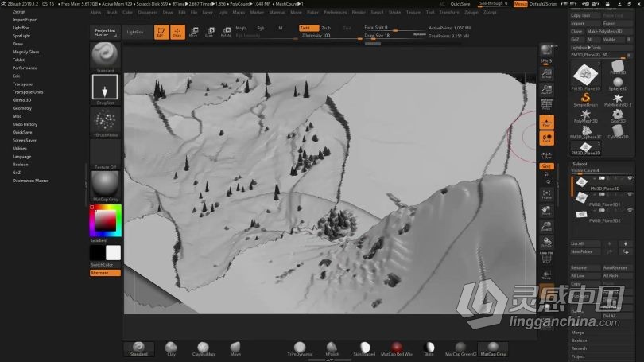The width and height of the screenshot is (644, 362).
Task: Click the Projection Master button
Action: tap(105, 32)
